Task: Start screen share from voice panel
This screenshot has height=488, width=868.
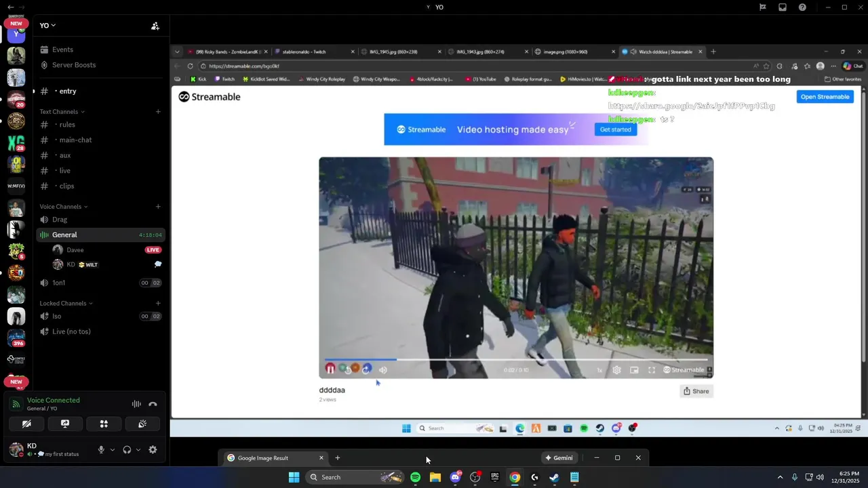Action: [65, 424]
